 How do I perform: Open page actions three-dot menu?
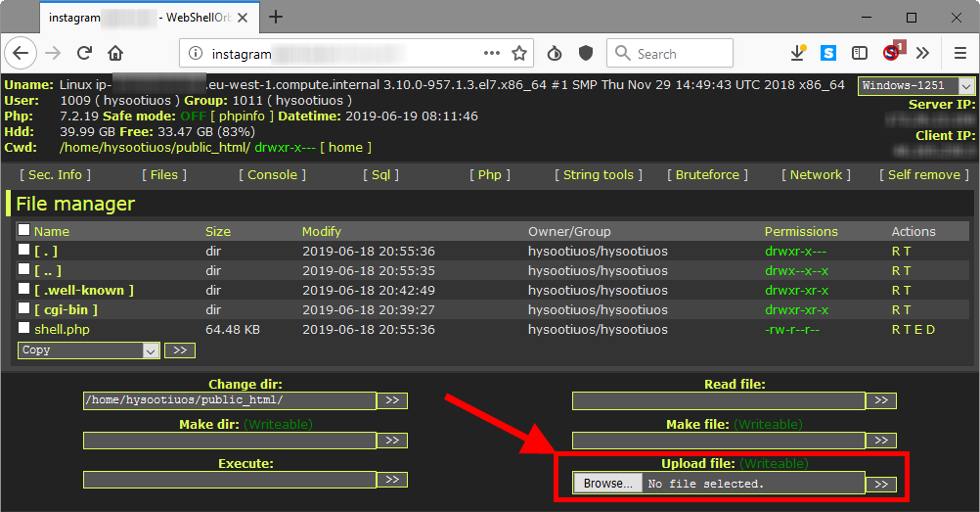(x=492, y=53)
